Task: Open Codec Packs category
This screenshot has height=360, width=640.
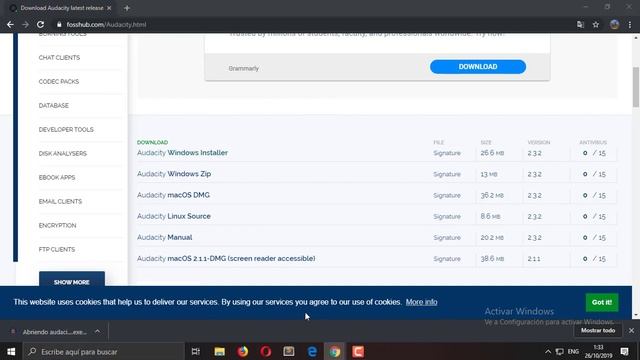Action: (59, 82)
